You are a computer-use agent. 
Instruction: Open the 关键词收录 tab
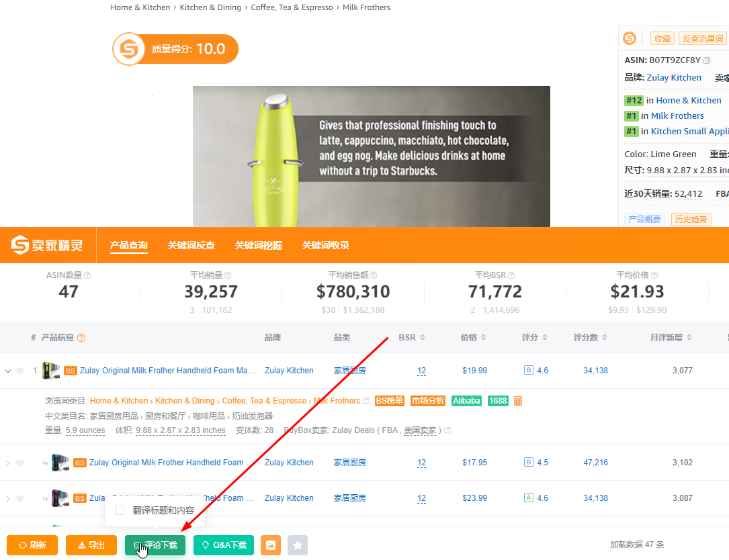325,245
